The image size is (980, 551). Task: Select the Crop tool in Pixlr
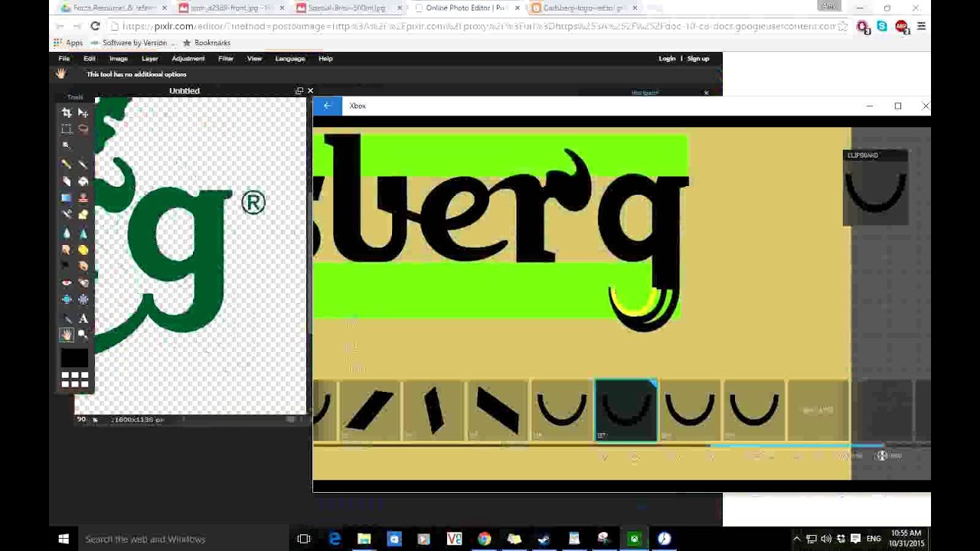pos(67,112)
